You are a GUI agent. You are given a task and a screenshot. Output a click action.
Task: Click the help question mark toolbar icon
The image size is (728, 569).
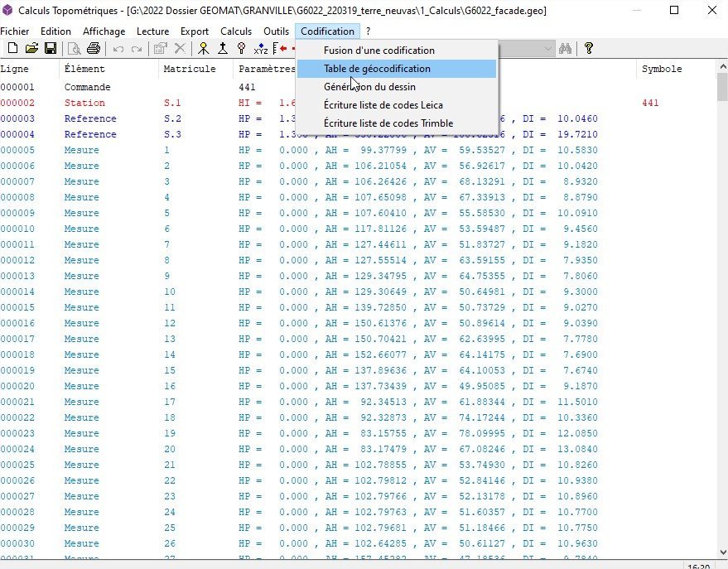[589, 48]
